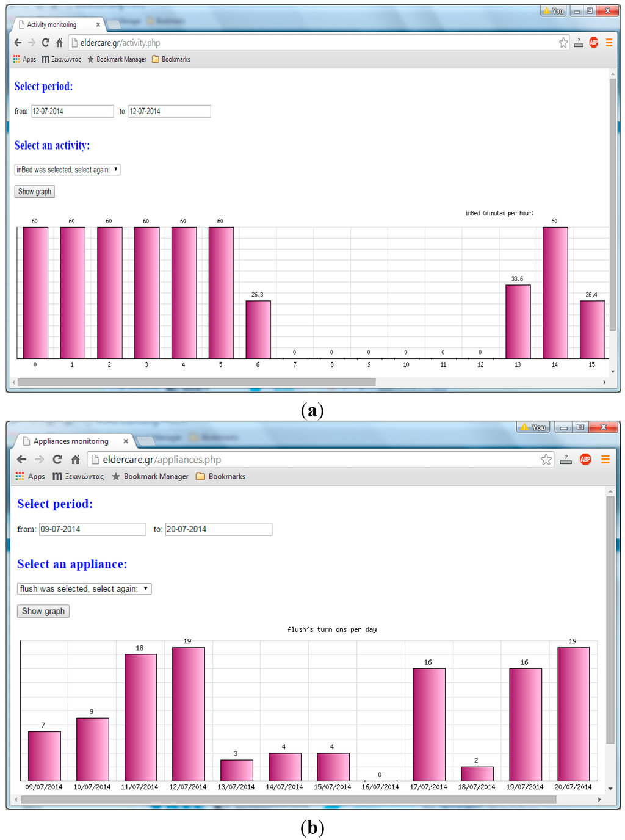Select the Activity monitoring tab
The height and width of the screenshot is (840, 625).
pos(58,25)
